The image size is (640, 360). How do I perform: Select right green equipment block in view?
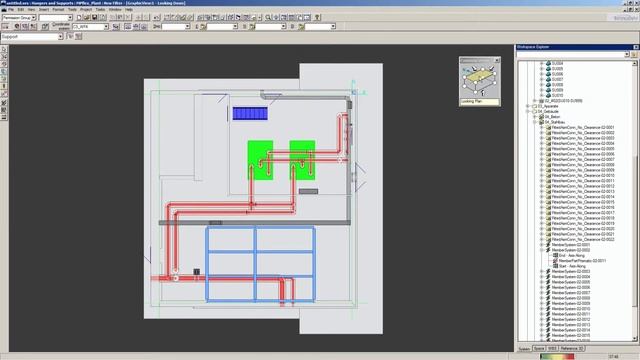click(x=302, y=160)
